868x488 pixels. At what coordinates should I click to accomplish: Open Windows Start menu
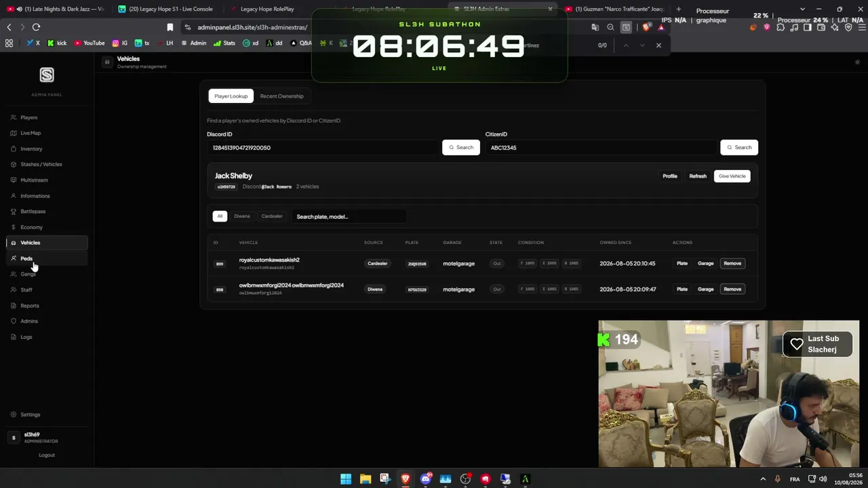pyautogui.click(x=346, y=479)
